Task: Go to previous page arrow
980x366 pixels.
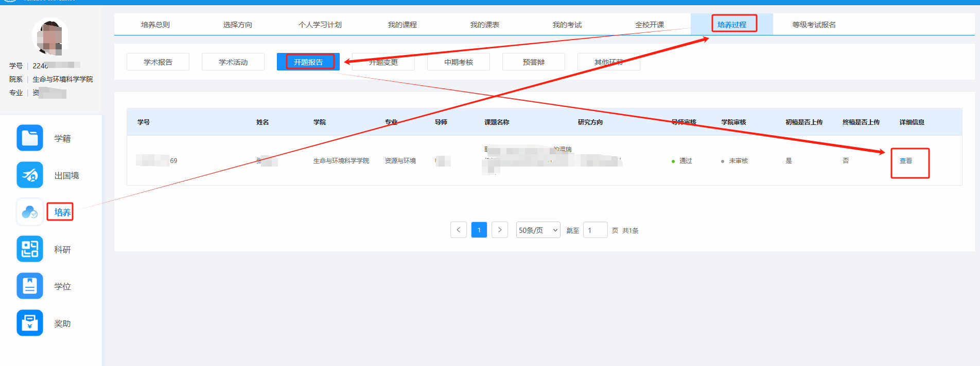Action: (x=458, y=230)
